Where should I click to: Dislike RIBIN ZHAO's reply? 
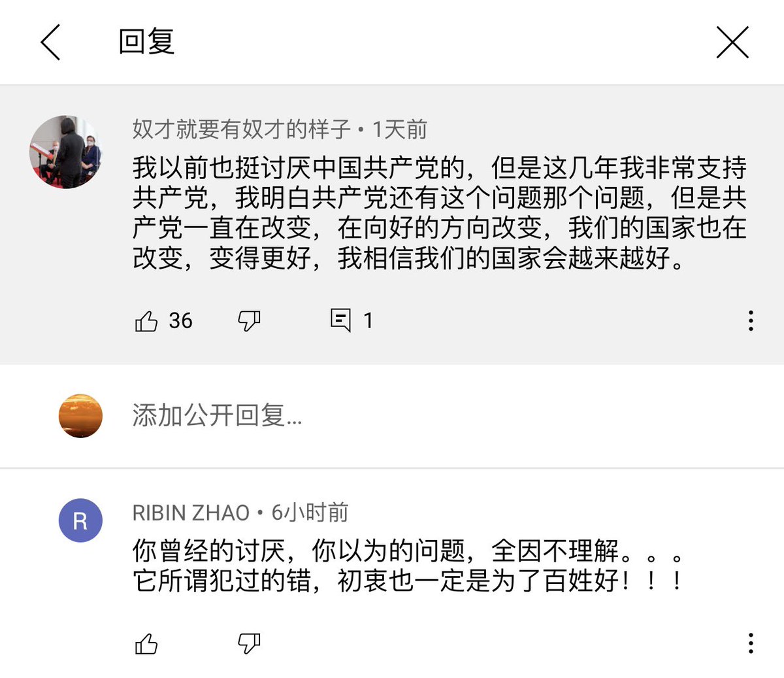point(249,645)
